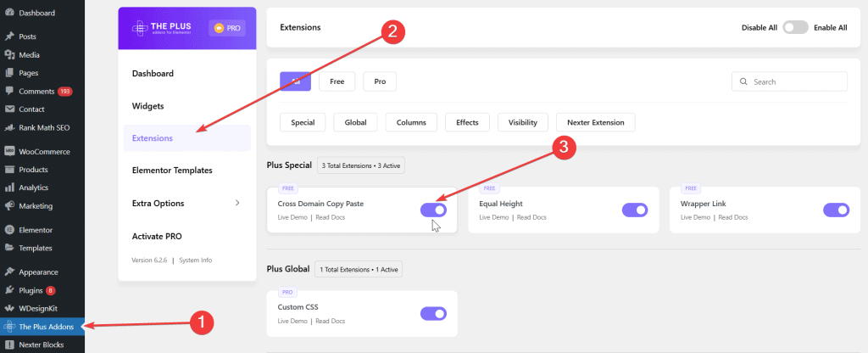Screen dimensions: 868x353
Task: Click the WooCommerce icon in sidebar
Action: pyautogui.click(x=9, y=152)
